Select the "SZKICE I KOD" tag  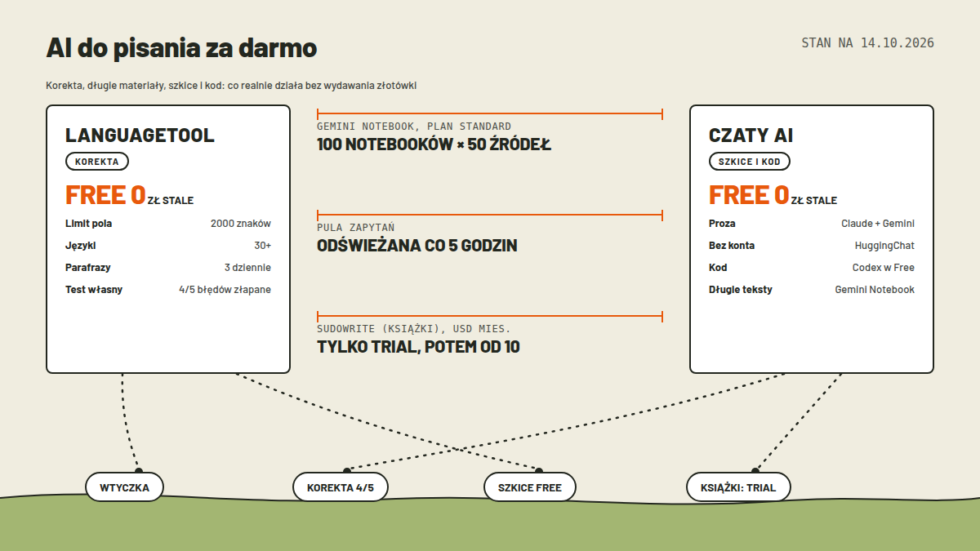(x=750, y=162)
